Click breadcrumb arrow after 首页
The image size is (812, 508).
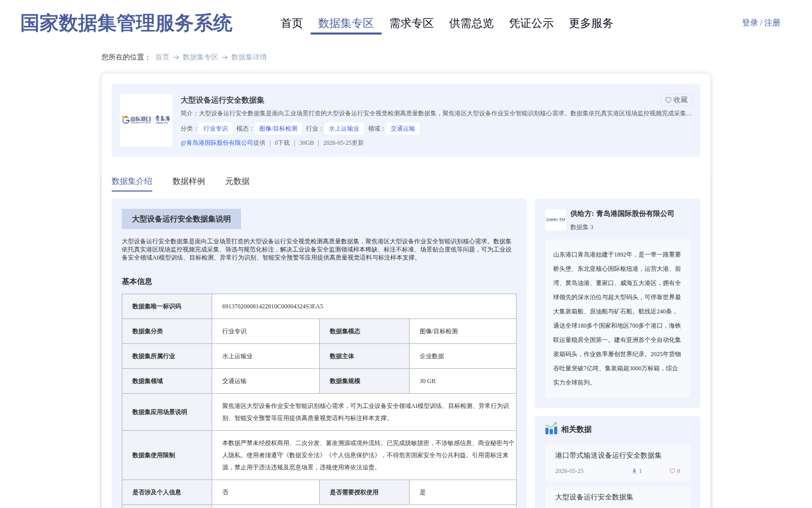(x=176, y=57)
